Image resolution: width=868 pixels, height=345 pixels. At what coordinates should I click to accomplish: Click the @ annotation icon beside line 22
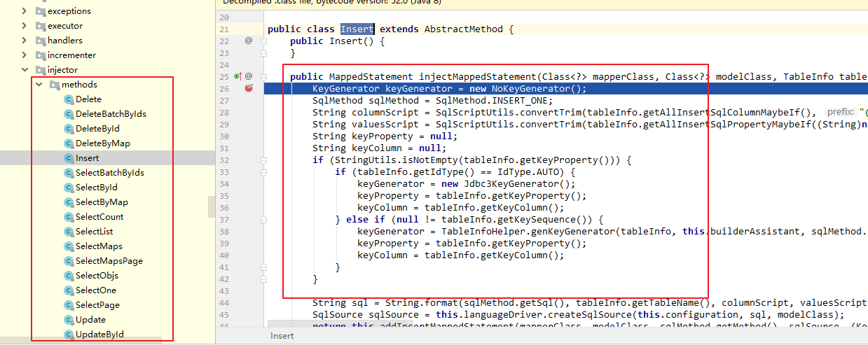coord(249,41)
